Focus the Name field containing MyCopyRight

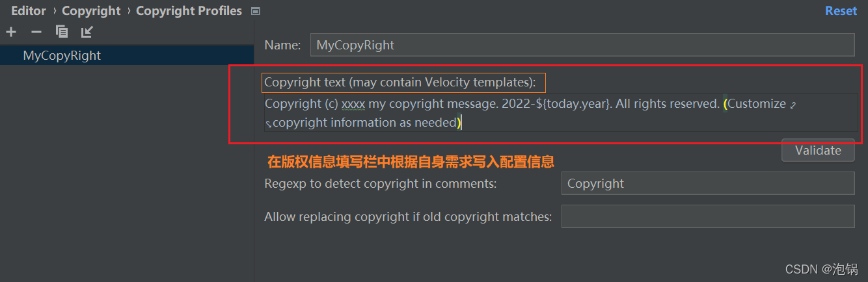click(582, 45)
